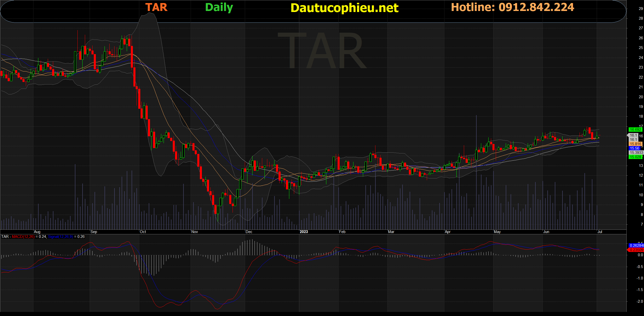Image resolution: width=644 pixels, height=316 pixels.
Task: Click the large TAR watermark on chart
Action: (x=322, y=51)
